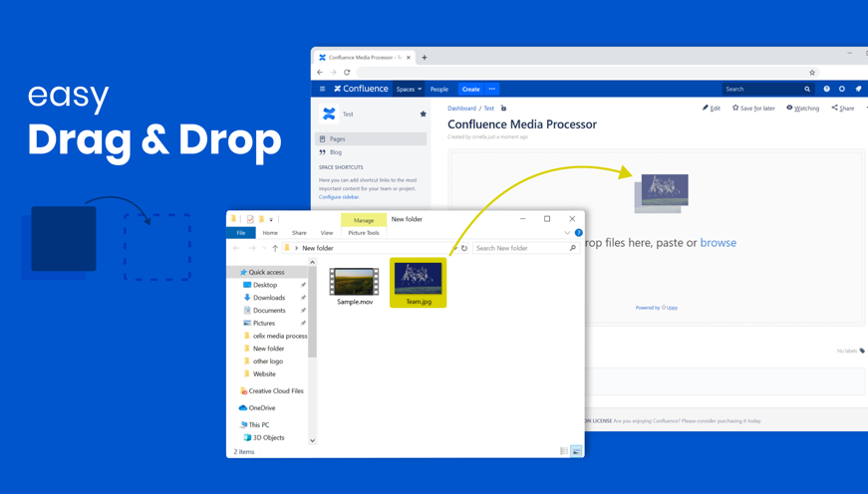The image size is (868, 494).
Task: Open the Confluence help question-mark icon
Action: 826,89
